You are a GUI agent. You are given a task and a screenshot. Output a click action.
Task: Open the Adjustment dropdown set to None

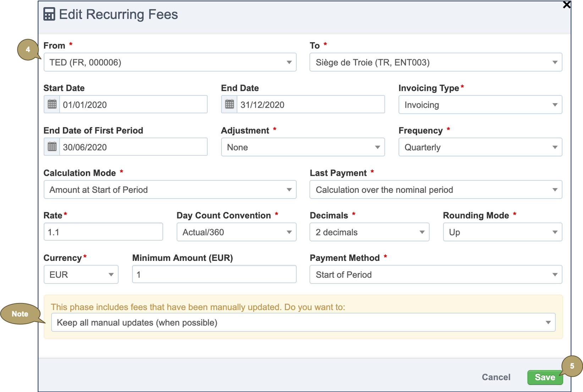pyautogui.click(x=302, y=147)
